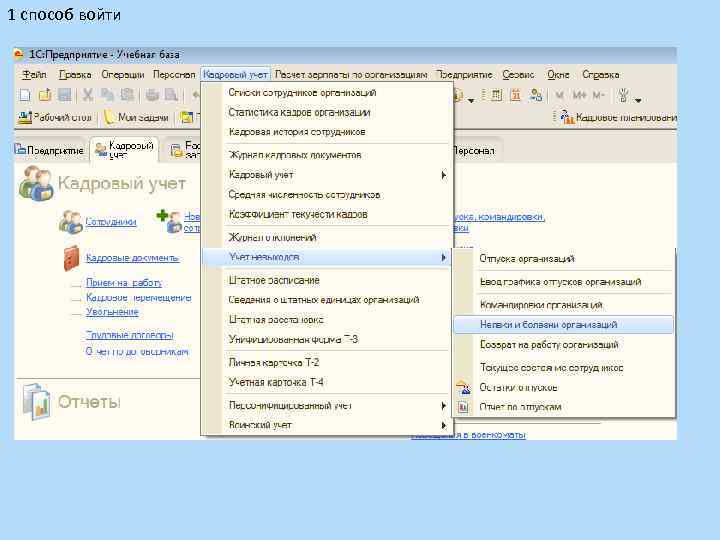
Task: Expand the Кадровый учет submenu arrow
Action: click(443, 175)
